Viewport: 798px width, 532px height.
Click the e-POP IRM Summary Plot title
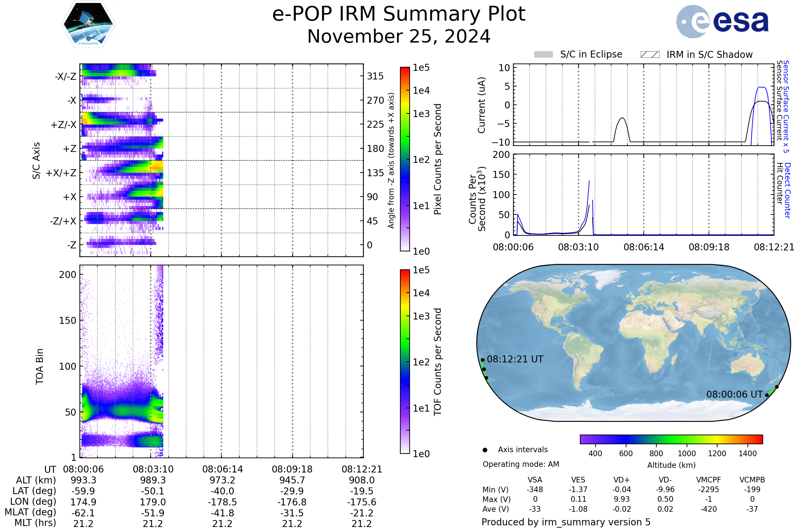(399, 14)
